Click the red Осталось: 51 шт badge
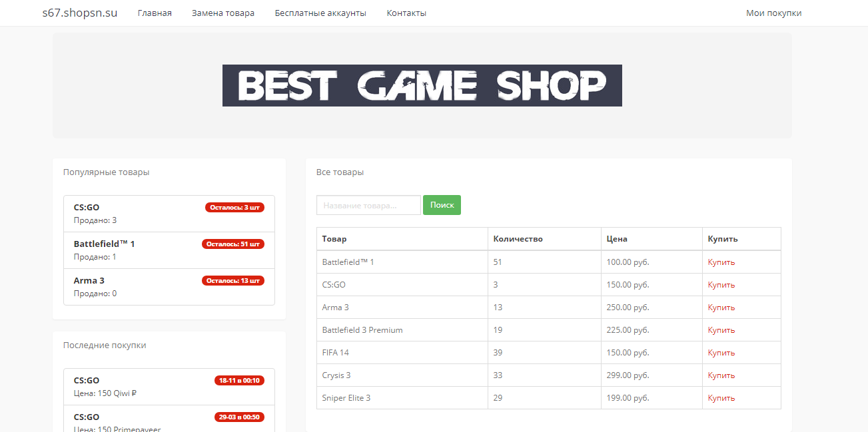This screenshot has width=868, height=432. pyautogui.click(x=233, y=244)
